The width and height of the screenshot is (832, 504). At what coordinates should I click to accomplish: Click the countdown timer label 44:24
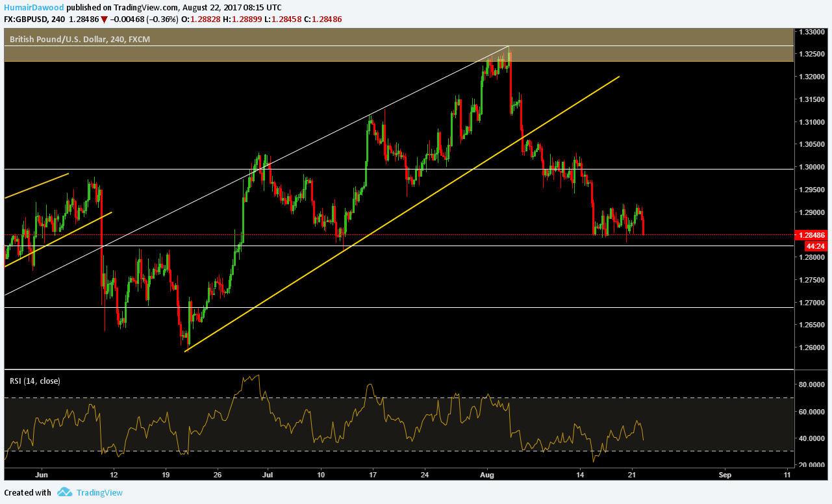(815, 247)
